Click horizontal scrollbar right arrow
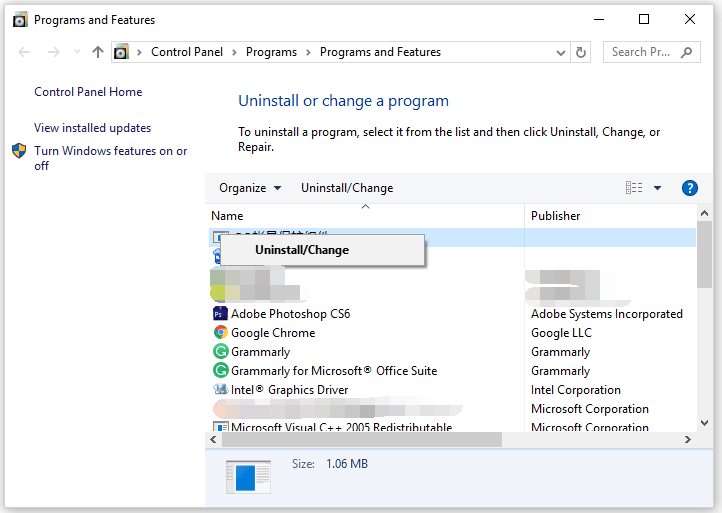 (x=687, y=439)
